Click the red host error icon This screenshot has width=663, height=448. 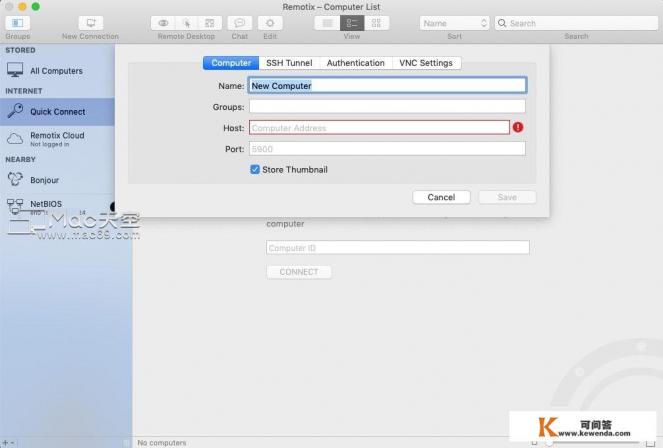[x=518, y=127]
